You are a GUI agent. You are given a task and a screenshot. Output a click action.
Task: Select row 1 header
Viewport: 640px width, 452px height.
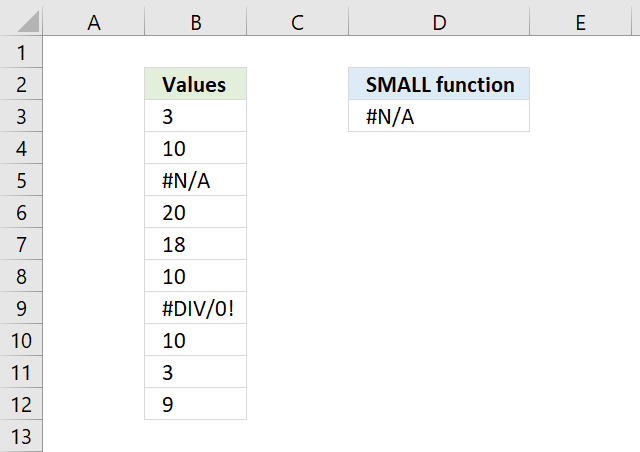[x=21, y=52]
